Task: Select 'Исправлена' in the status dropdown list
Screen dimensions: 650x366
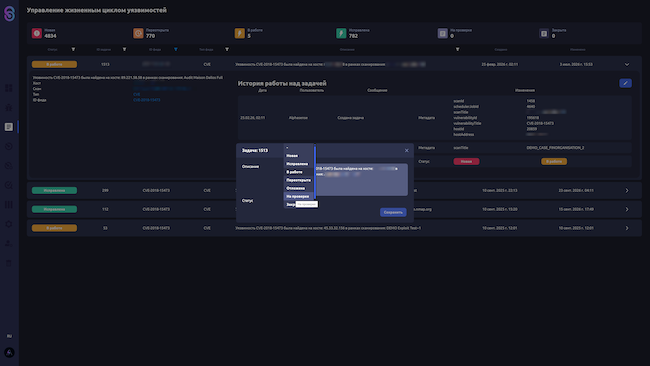Action: pyautogui.click(x=298, y=164)
